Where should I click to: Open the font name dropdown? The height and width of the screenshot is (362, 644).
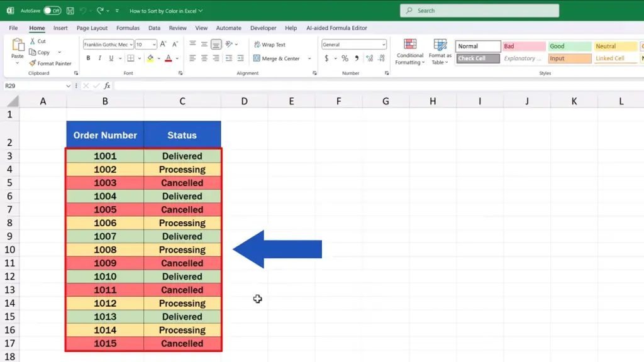130,45
